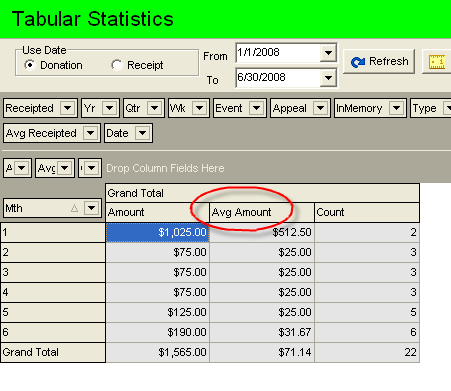Screen dimensions: 451x391
Task: Open the To date dropdown arrow
Action: coord(328,78)
